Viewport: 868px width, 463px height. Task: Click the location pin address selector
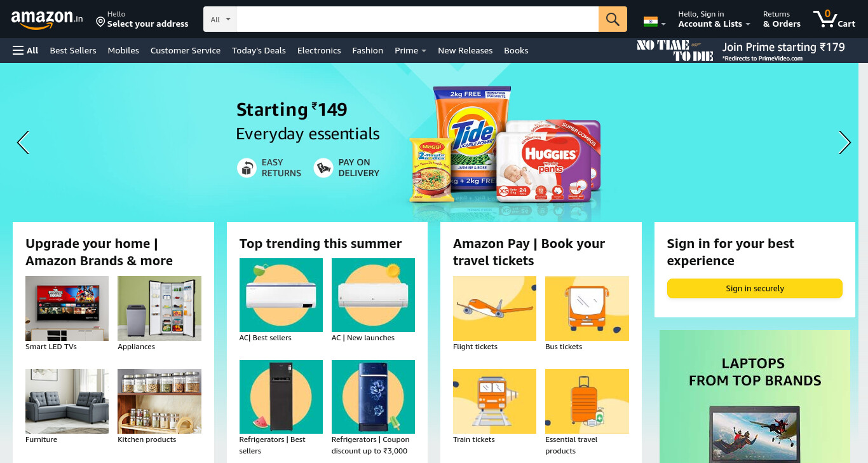pyautogui.click(x=142, y=19)
